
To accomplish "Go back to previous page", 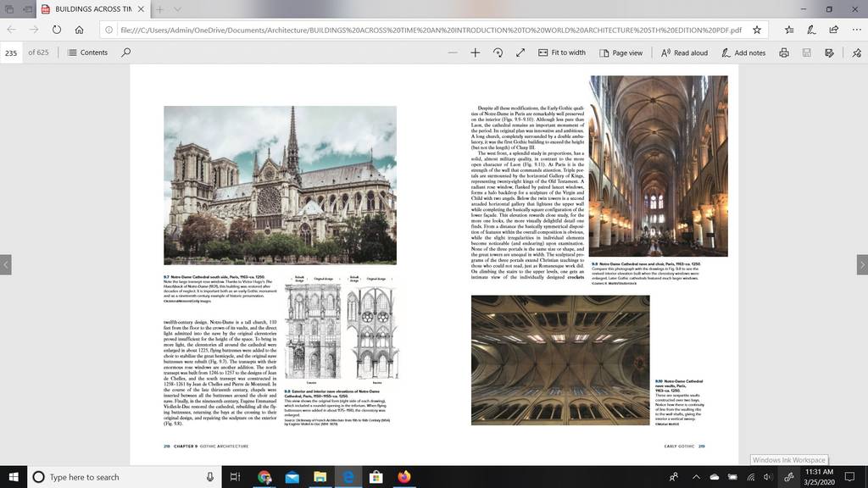I will pyautogui.click(x=12, y=30).
